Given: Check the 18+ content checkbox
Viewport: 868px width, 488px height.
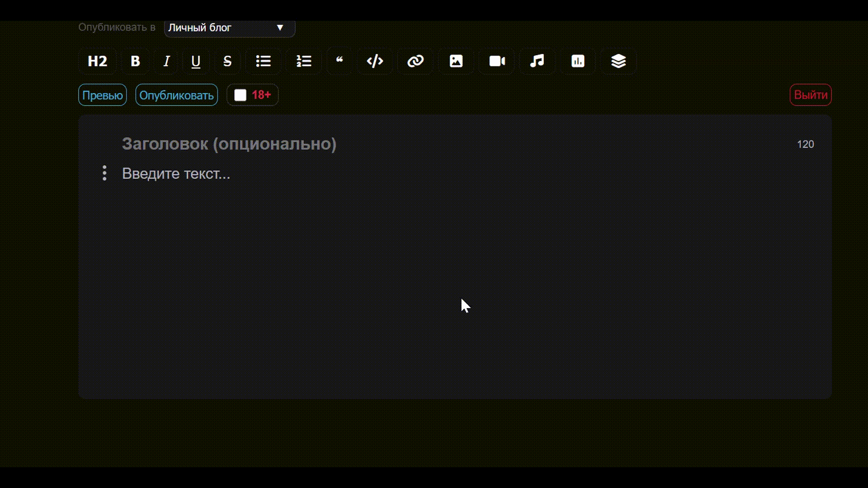Looking at the screenshot, I should point(241,95).
